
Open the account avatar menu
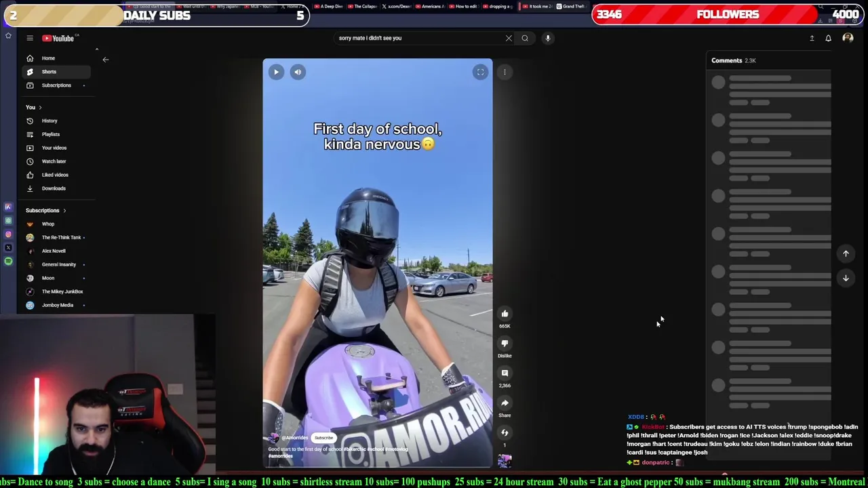coord(848,38)
